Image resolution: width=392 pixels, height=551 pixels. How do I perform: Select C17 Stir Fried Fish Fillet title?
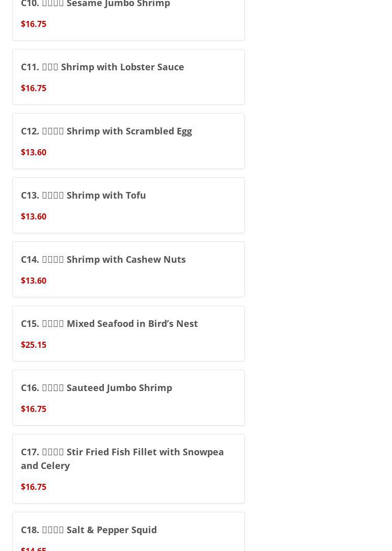point(122,452)
